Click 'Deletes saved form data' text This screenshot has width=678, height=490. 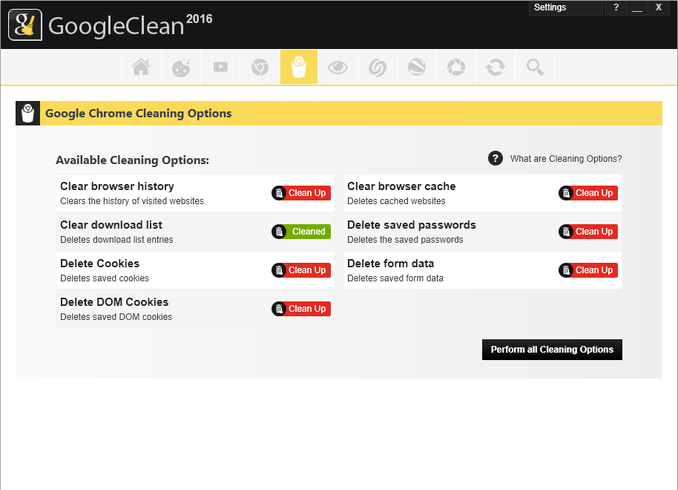[395, 278]
